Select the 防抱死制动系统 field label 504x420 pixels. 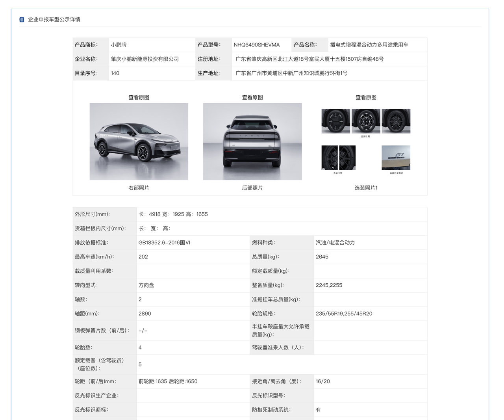point(271,410)
